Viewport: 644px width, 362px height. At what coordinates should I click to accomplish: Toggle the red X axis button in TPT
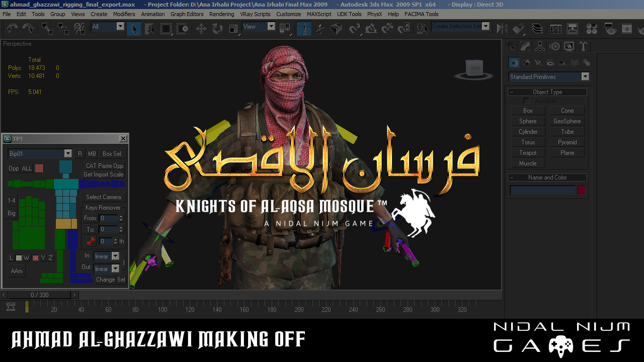(36, 258)
